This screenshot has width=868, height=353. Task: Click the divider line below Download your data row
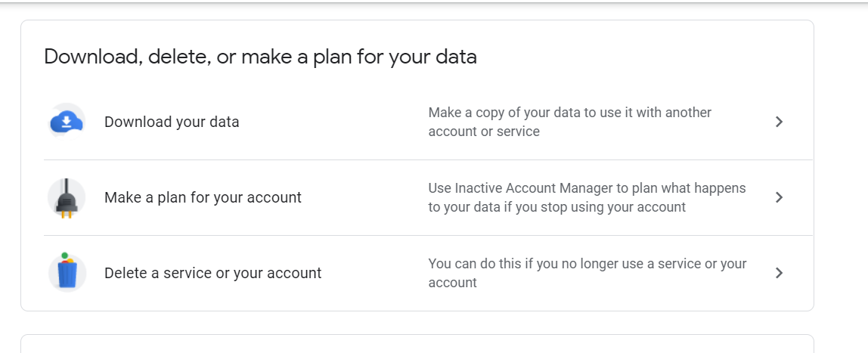428,160
